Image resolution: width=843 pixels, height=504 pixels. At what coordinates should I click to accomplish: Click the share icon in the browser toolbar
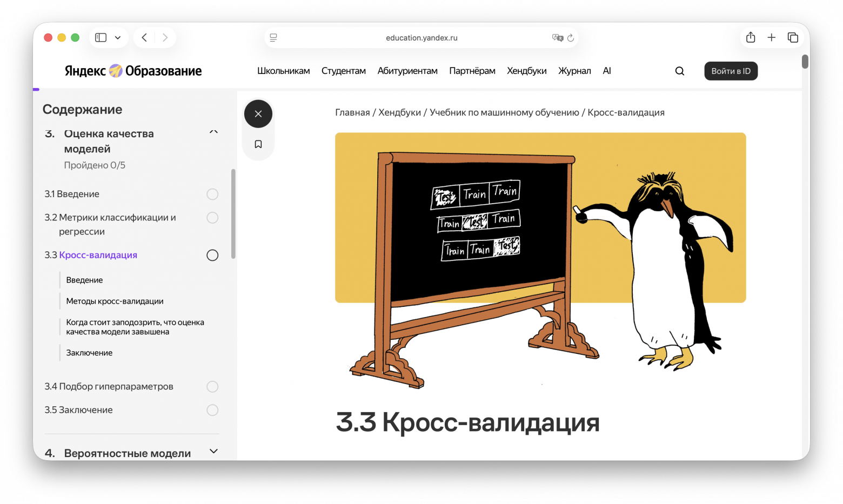[750, 37]
